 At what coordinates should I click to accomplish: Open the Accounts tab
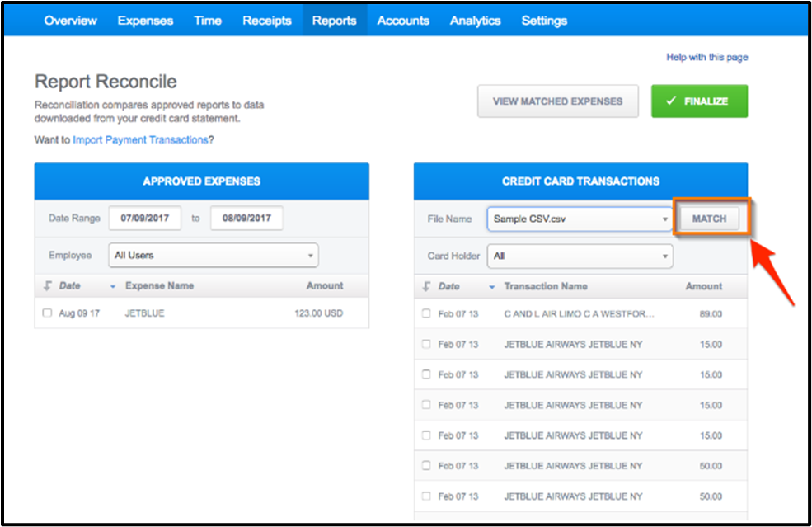[403, 21]
